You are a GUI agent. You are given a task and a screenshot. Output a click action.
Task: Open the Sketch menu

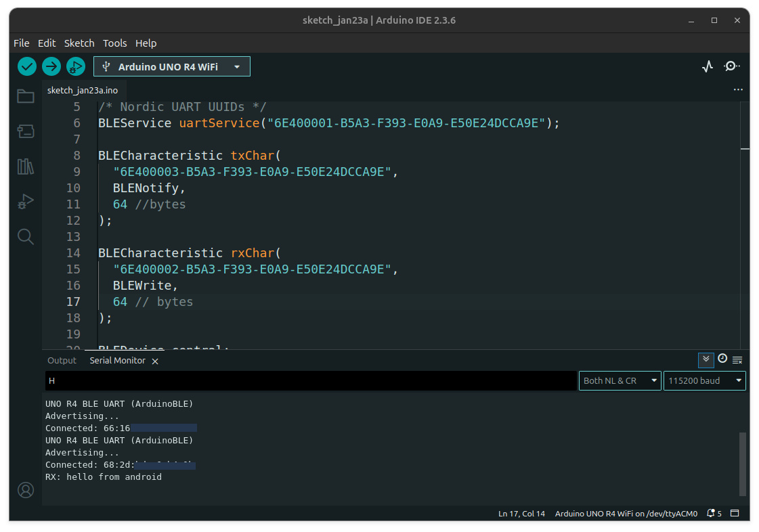tap(79, 43)
